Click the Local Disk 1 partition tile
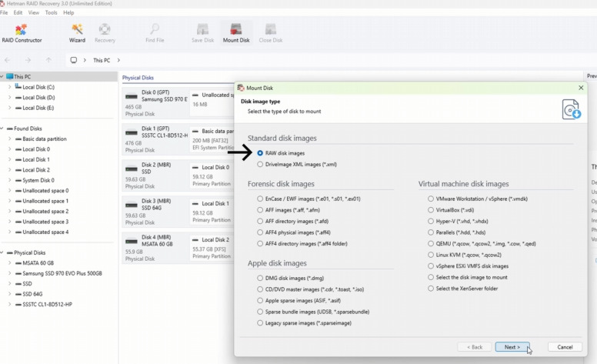Screen dimensions: 597x364 212,212
